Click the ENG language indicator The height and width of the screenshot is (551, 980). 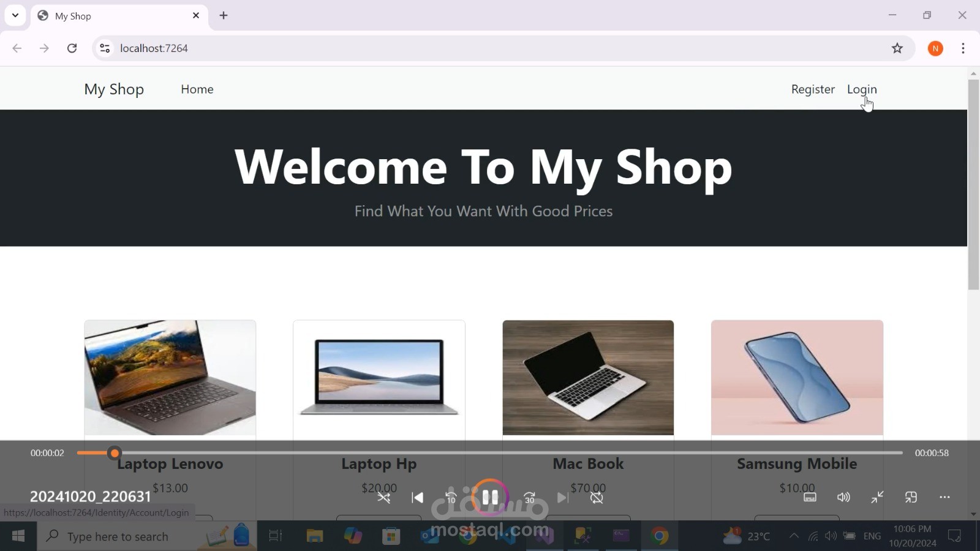(x=872, y=536)
